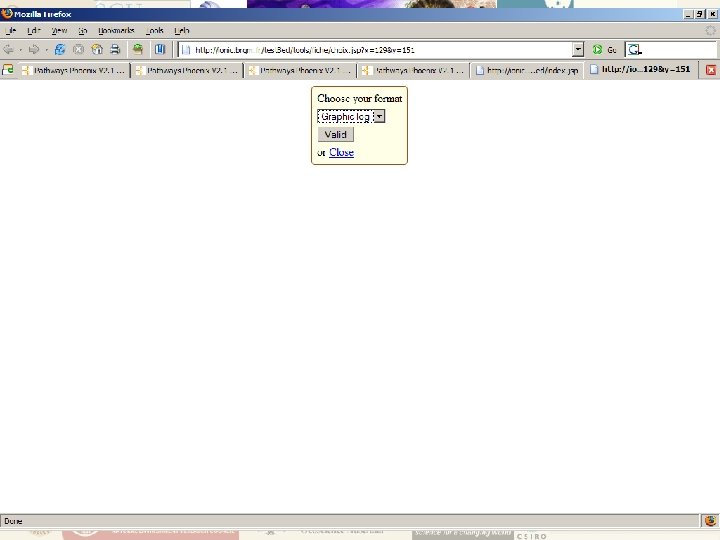Open the blue bookmarks book icon
This screenshot has width=720, height=540.
pos(159,50)
